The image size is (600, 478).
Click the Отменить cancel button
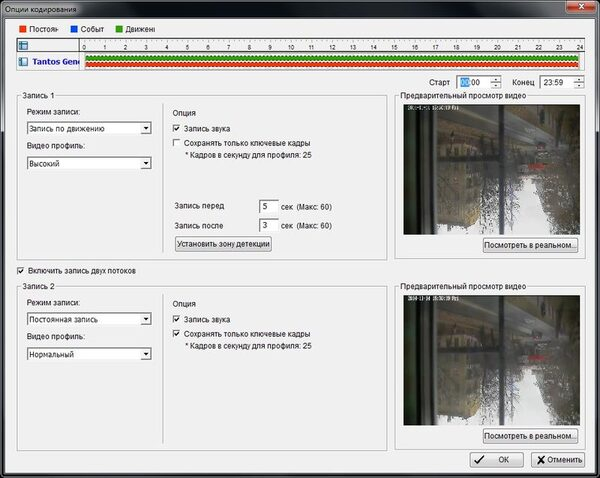click(558, 460)
